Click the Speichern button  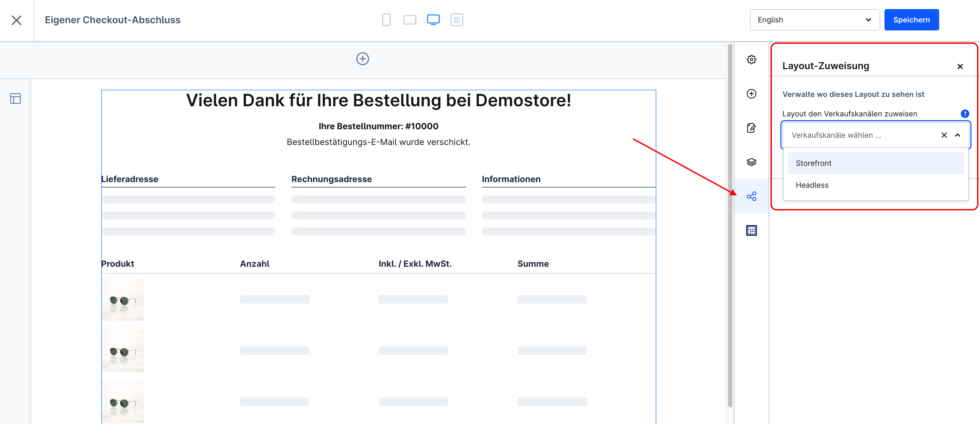pyautogui.click(x=911, y=20)
